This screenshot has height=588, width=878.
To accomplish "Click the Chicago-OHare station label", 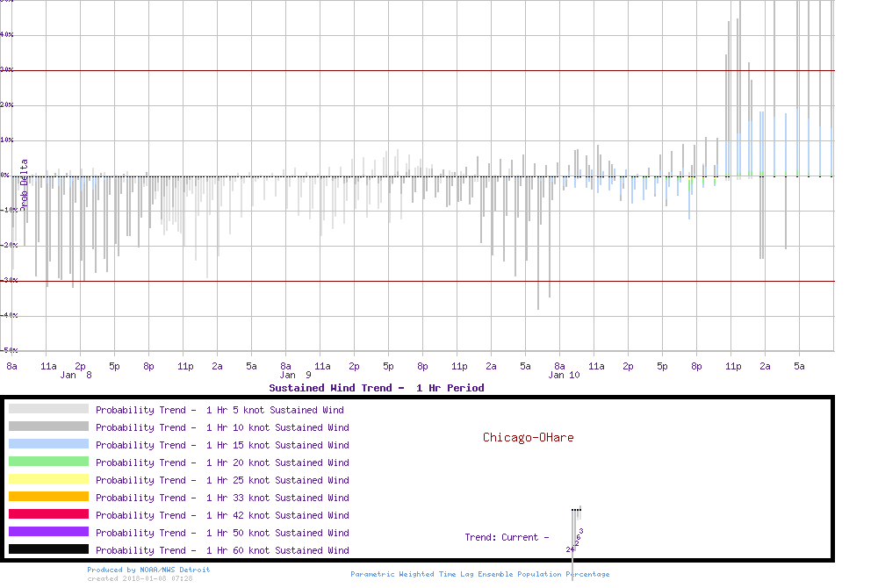I will pos(528,437).
